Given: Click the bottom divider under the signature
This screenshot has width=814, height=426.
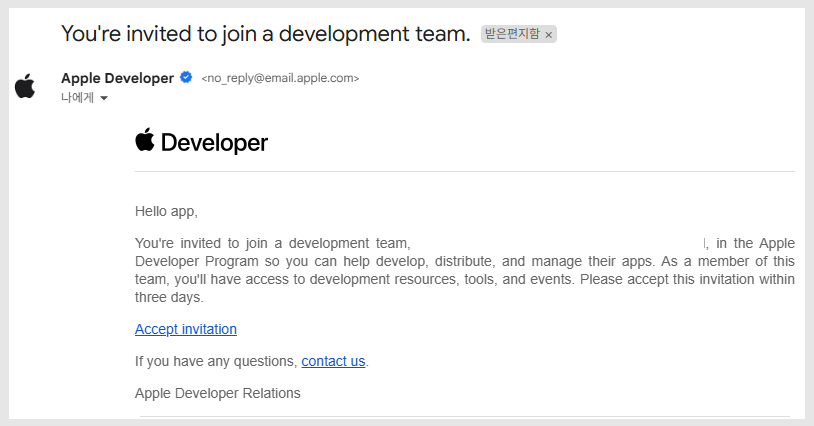Looking at the screenshot, I should tap(464, 416).
